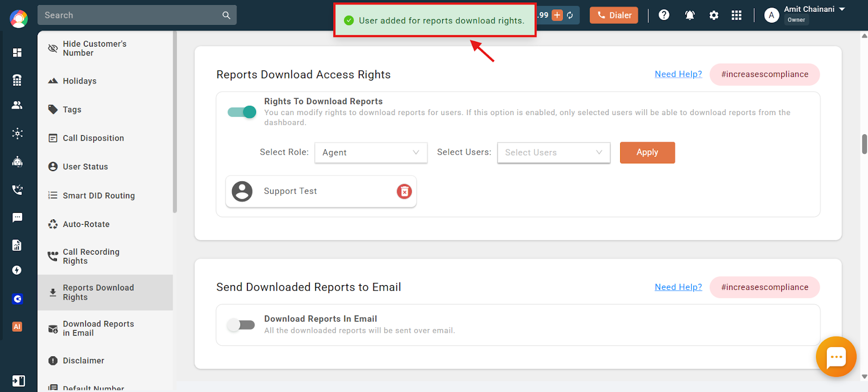Open the Disclaimer settings item
This screenshot has width=868, height=392.
pyautogui.click(x=105, y=361)
